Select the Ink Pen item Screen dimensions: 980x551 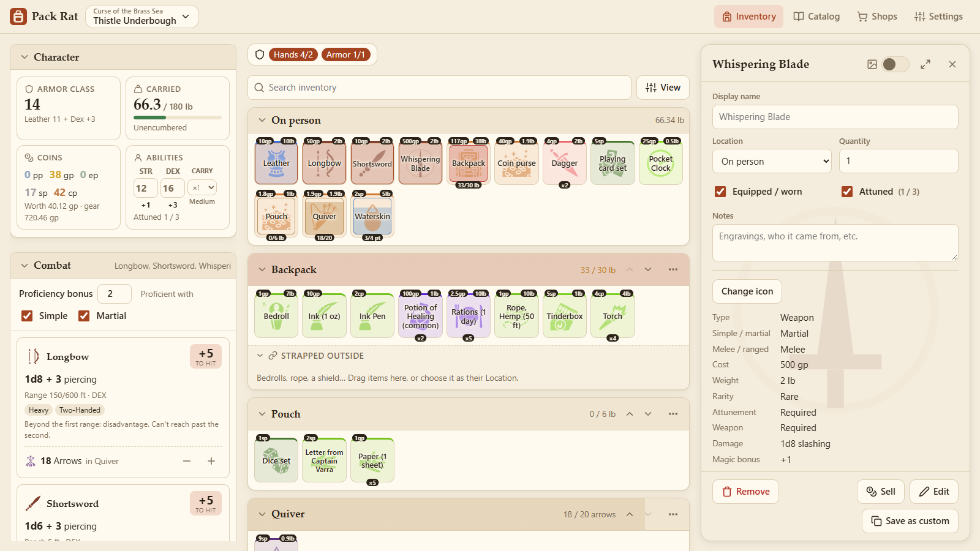coord(372,316)
